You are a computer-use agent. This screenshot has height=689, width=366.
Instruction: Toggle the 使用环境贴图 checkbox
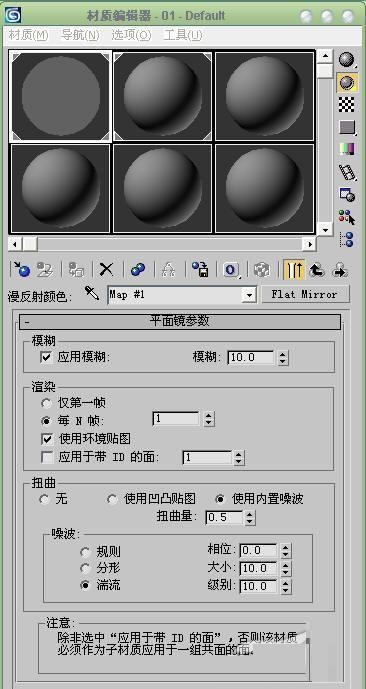(x=47, y=438)
